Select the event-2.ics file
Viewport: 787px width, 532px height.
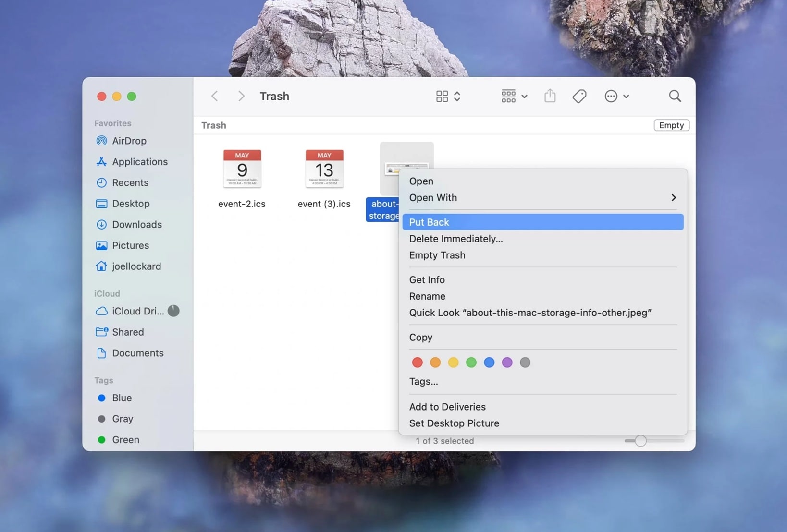(242, 179)
